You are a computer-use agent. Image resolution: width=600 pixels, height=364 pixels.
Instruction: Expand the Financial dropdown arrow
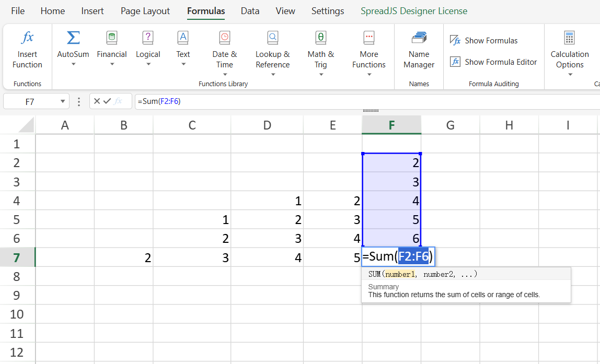pyautogui.click(x=112, y=64)
